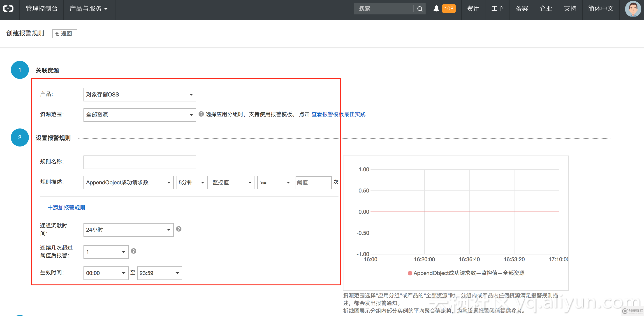Select 费用 in the top navigation
This screenshot has width=644, height=316.
(x=473, y=8)
